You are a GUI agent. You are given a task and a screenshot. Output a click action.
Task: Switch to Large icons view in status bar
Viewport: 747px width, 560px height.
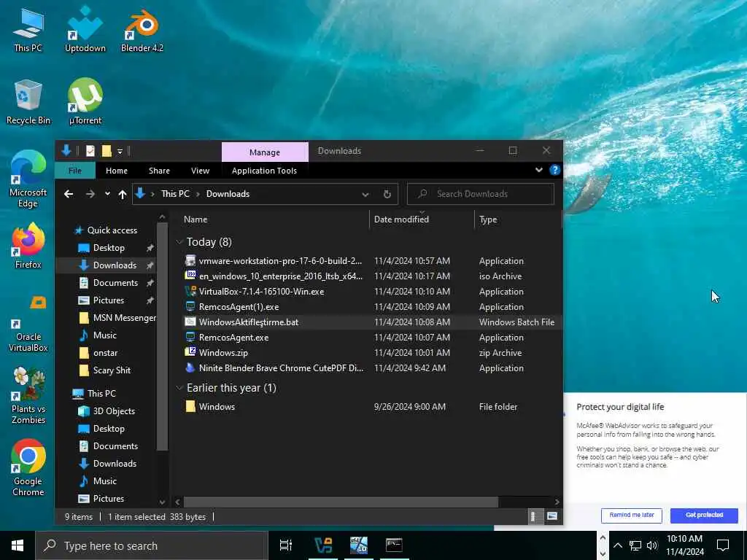point(551,516)
